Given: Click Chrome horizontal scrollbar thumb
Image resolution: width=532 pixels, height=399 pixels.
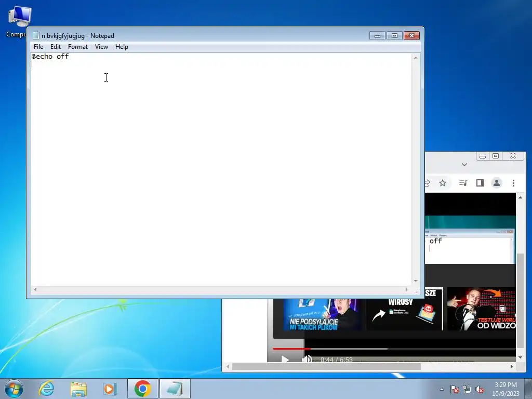Looking at the screenshot, I should click(x=326, y=366).
